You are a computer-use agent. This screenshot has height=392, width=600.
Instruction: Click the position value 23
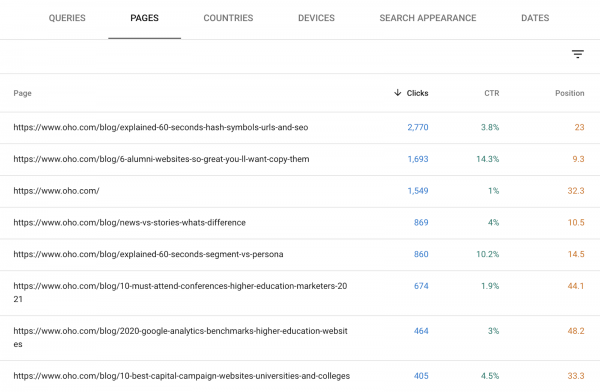[x=579, y=127]
